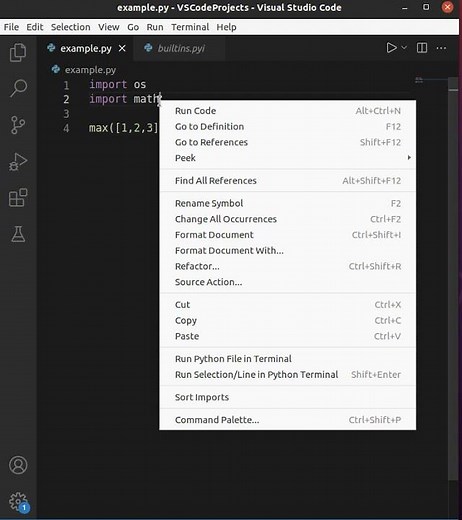This screenshot has height=520, width=462.
Task: Open the Source Control view
Action: pos(18,125)
